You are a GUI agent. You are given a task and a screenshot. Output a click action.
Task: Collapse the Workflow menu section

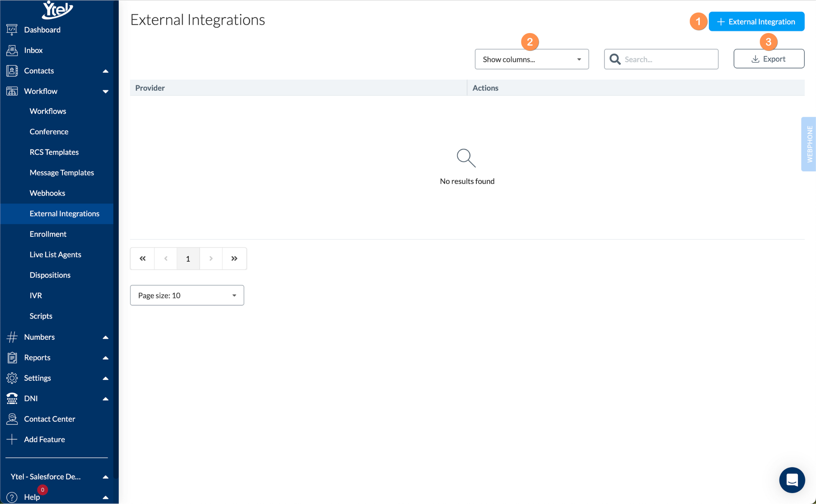point(105,91)
